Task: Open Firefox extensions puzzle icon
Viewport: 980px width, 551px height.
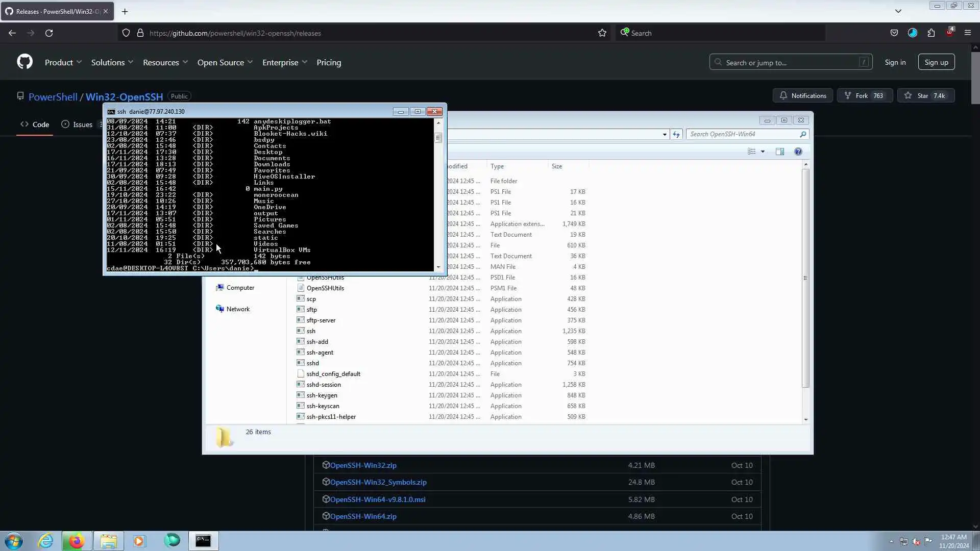Action: 931,33
